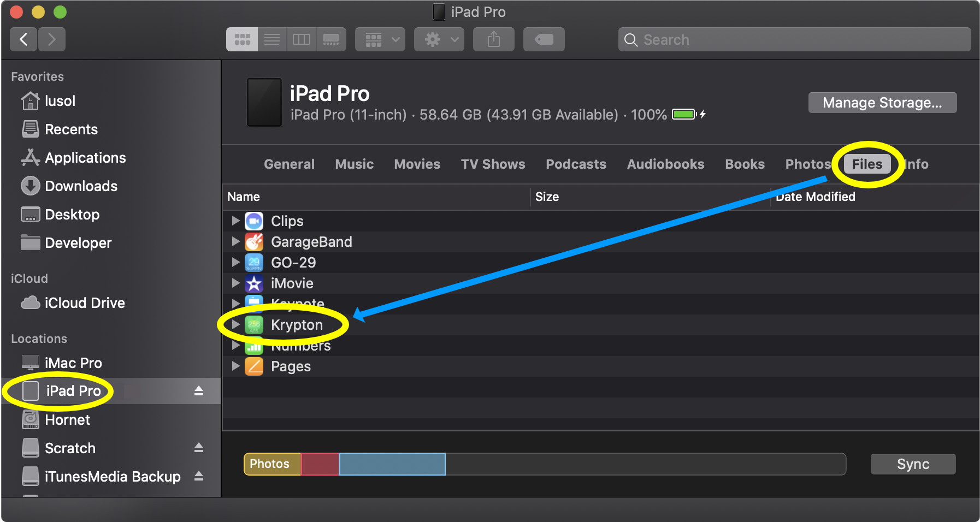980x522 pixels.
Task: Expand the Pages files list
Action: 235,366
